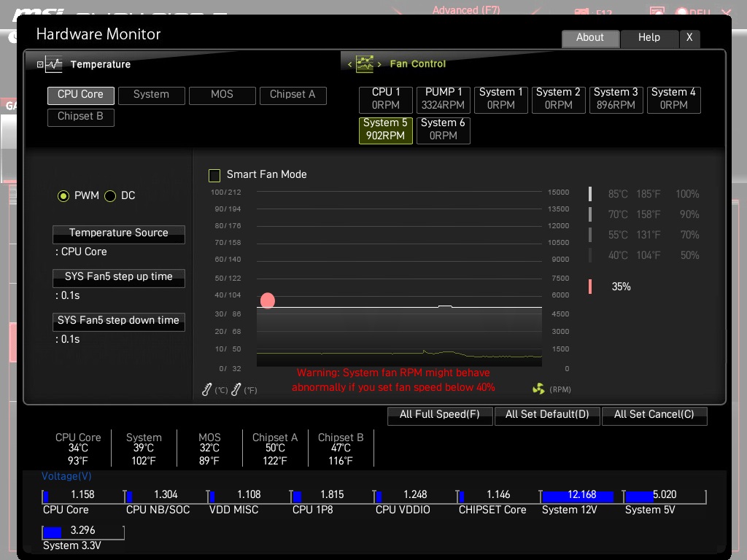Viewport: 747px width, 560px height.
Task: Click the Temperature graph icon
Action: pos(55,64)
